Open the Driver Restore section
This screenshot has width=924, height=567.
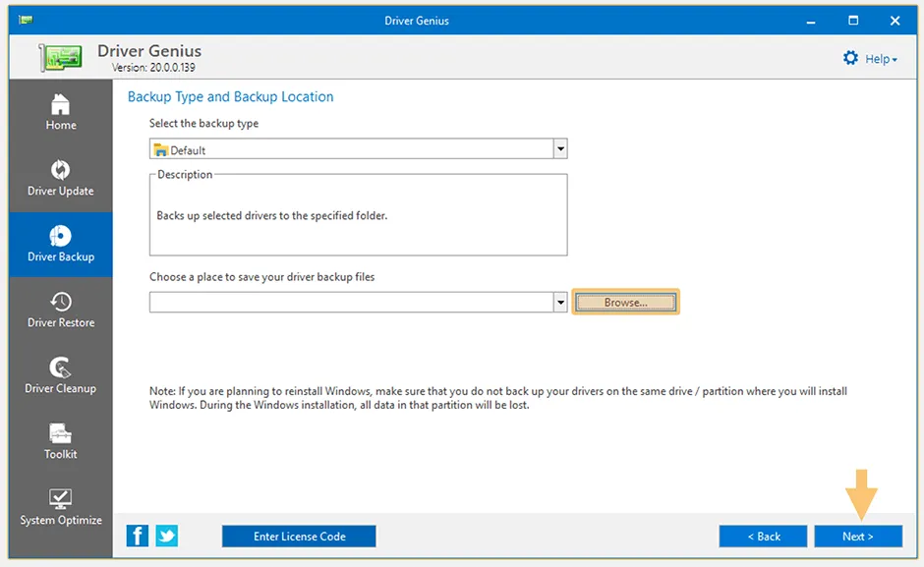click(61, 310)
